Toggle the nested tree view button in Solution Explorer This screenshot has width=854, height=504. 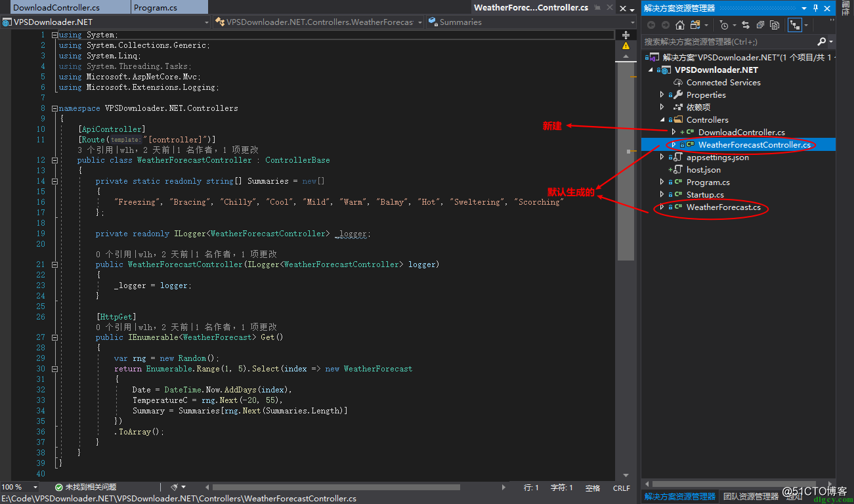tap(795, 25)
